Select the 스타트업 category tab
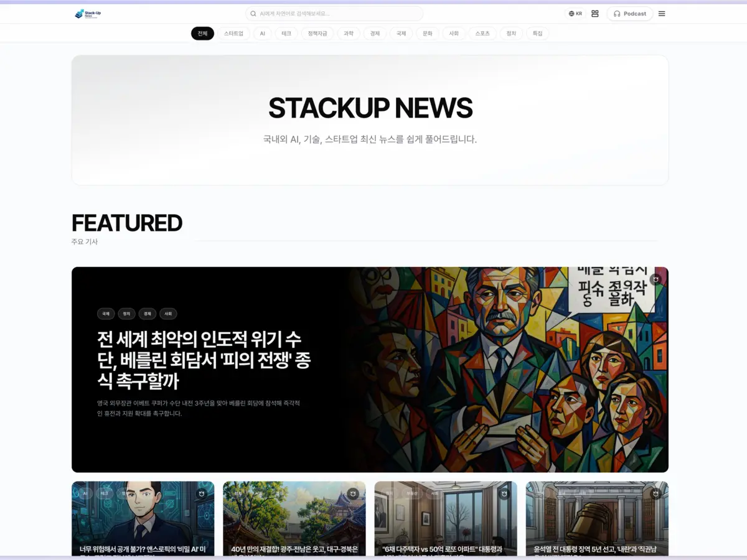The width and height of the screenshot is (747, 560). pos(233,34)
